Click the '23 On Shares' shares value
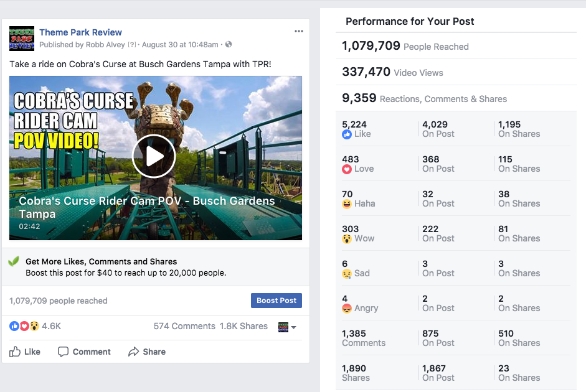 tap(519, 373)
